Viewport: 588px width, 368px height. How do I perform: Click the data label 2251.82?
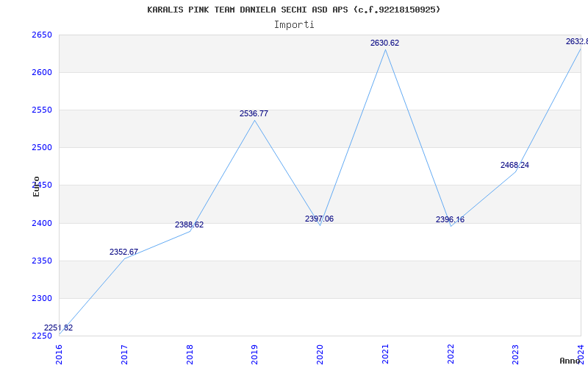[x=59, y=328]
